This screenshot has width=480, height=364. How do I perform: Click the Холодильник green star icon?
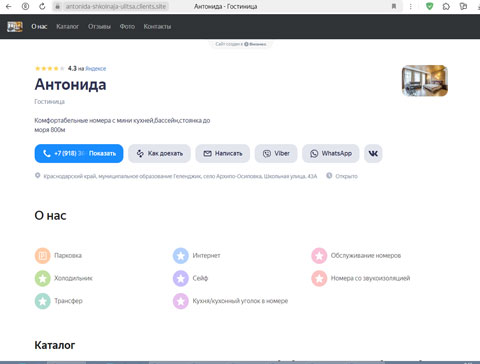pyautogui.click(x=43, y=278)
